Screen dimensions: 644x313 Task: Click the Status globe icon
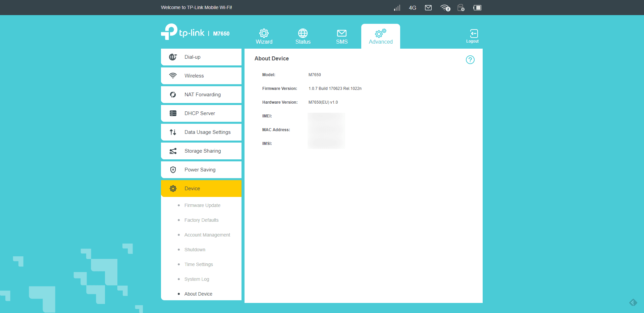pyautogui.click(x=303, y=33)
